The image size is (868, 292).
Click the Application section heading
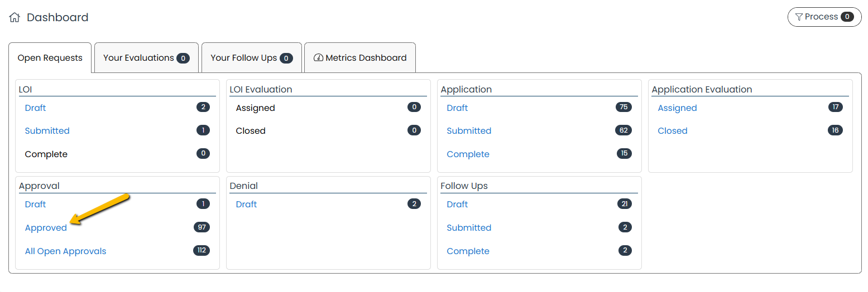[466, 89]
